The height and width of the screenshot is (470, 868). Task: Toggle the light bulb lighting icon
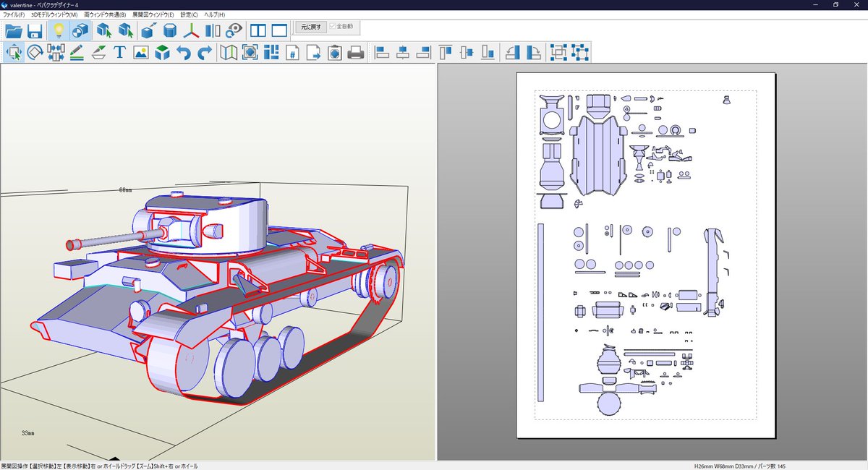59,31
